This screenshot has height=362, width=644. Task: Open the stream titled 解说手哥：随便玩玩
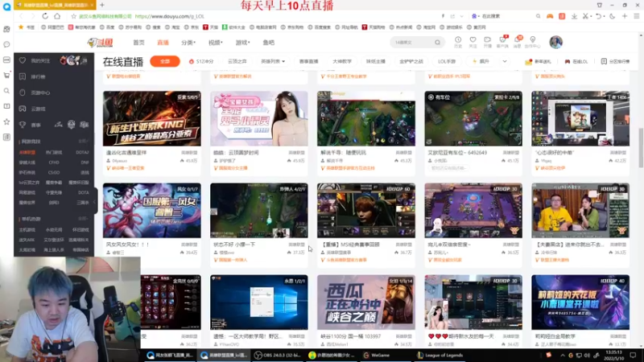(x=344, y=152)
